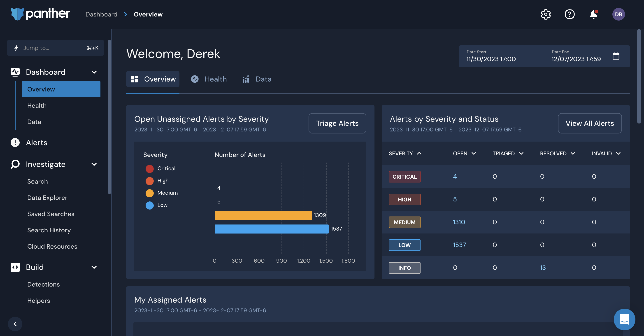Open the chat support bubble
This screenshot has width=644, height=336.
pyautogui.click(x=624, y=319)
